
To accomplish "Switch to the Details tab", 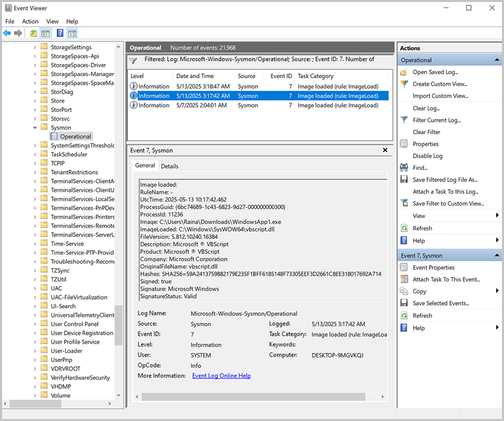I will click(x=170, y=166).
